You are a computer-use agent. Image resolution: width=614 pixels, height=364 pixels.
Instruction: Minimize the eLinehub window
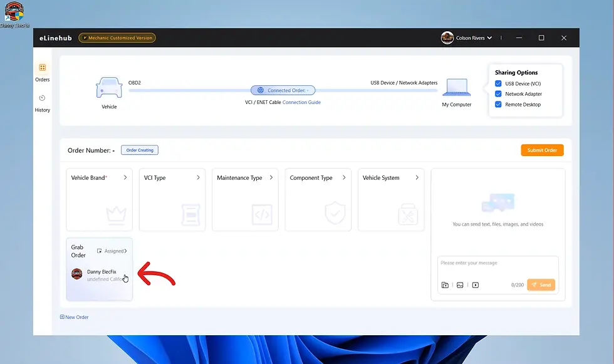click(x=519, y=38)
